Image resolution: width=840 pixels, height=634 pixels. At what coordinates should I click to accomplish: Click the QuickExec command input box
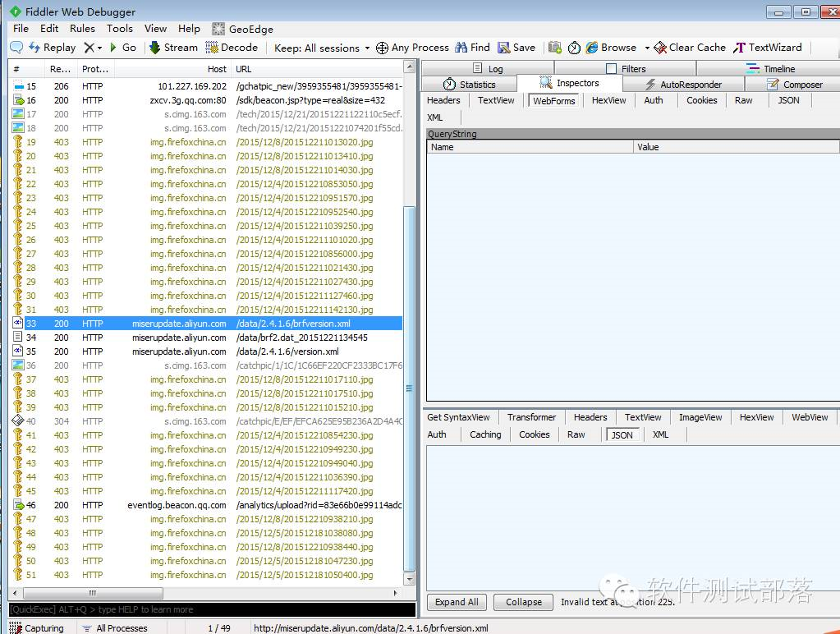(x=212, y=609)
